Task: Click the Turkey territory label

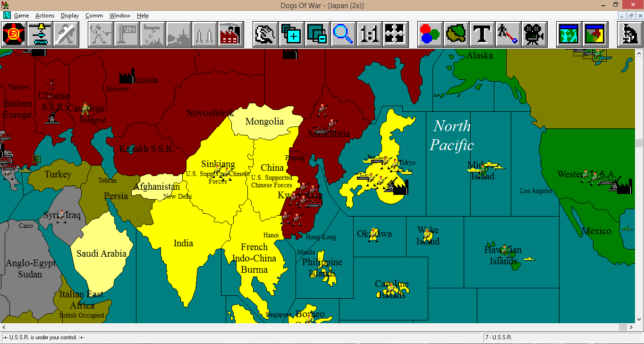Action: (x=58, y=175)
